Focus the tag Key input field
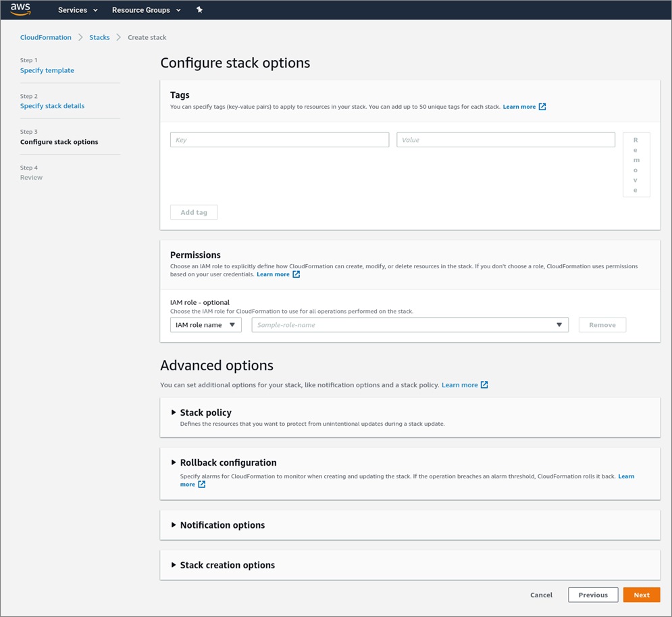Image resolution: width=672 pixels, height=617 pixels. click(x=280, y=140)
